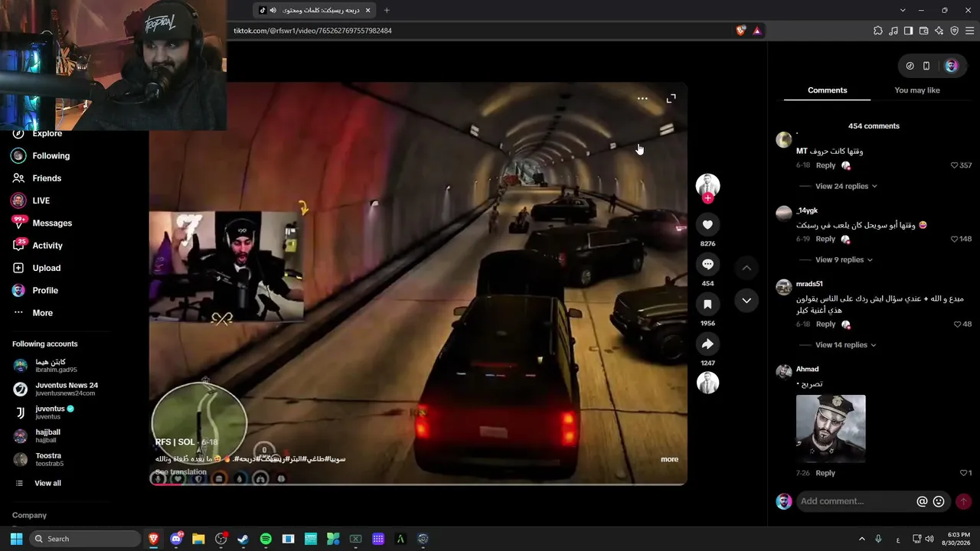This screenshot has height=551, width=980.
Task: Open the browser tab search dropdown chevron
Action: click(903, 10)
